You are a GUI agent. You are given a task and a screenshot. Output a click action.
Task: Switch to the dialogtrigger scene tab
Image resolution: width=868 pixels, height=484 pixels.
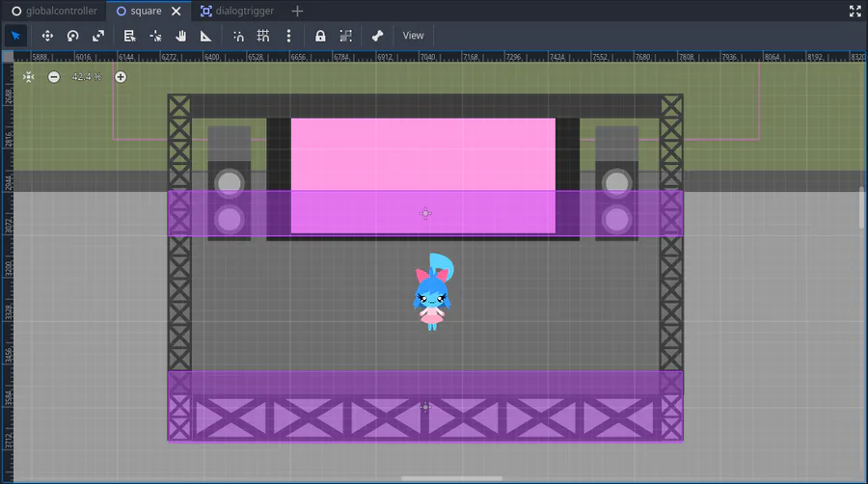(x=237, y=11)
